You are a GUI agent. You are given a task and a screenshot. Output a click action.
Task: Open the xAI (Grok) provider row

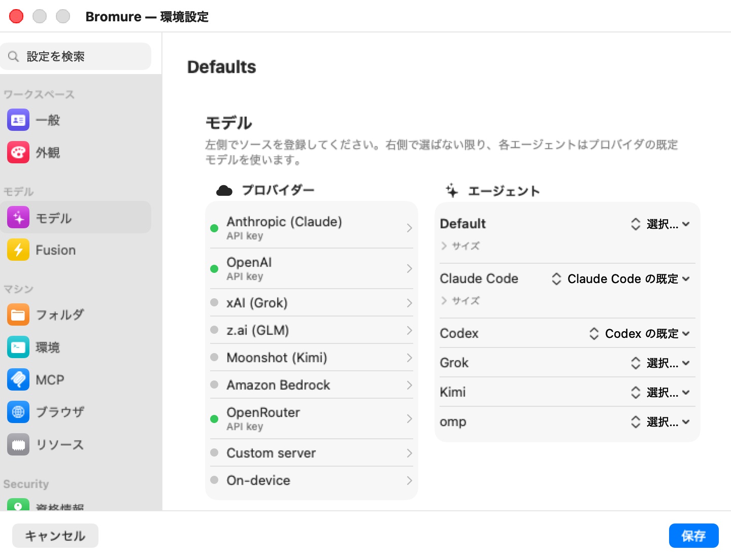tap(312, 303)
